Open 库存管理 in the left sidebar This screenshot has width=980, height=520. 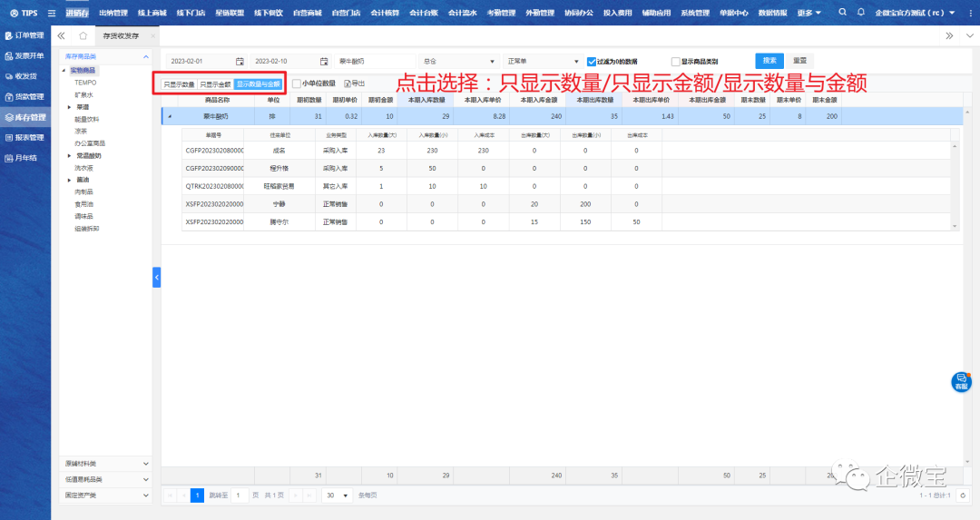click(24, 117)
